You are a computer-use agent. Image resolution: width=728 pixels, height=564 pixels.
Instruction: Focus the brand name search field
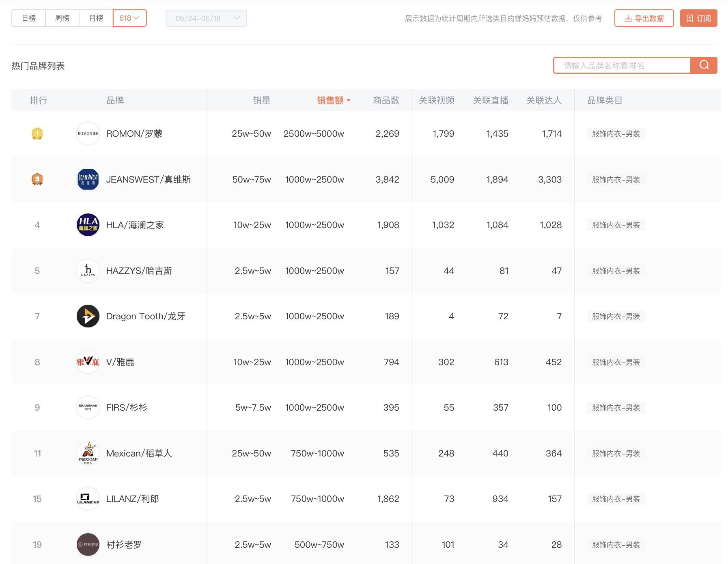622,65
